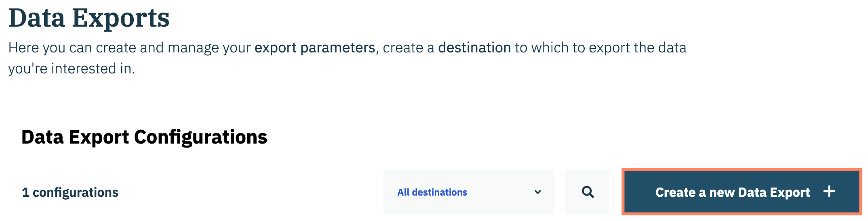Viewport: 868px width, 221px height.
Task: Click the number 1 before 'configurations'
Action: pos(25,192)
